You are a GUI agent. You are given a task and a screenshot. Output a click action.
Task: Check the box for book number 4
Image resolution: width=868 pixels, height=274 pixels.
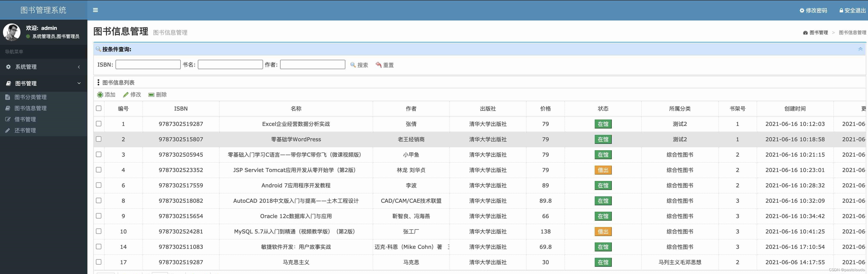[x=98, y=170]
